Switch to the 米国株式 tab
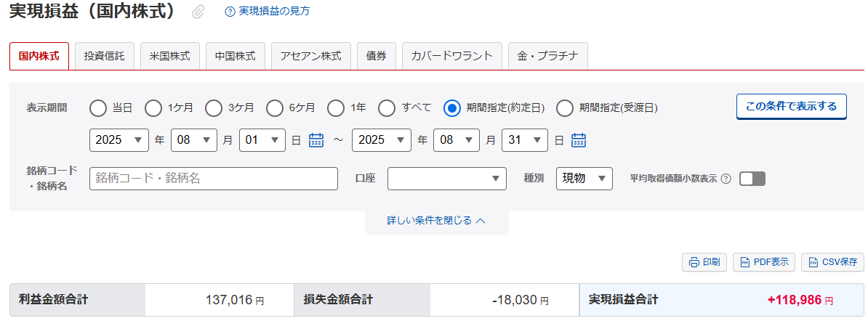Viewport: 868px width, 321px height. click(x=169, y=56)
